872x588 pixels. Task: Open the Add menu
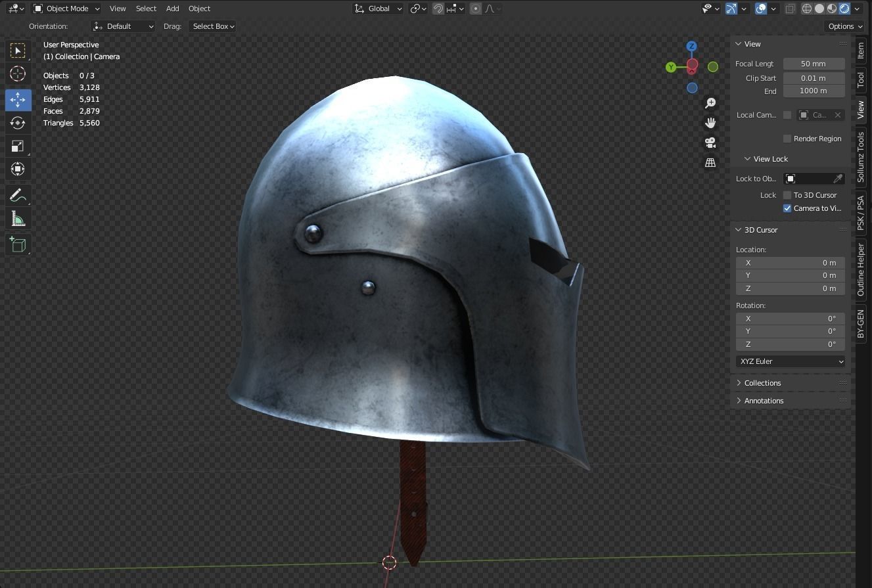click(x=172, y=9)
